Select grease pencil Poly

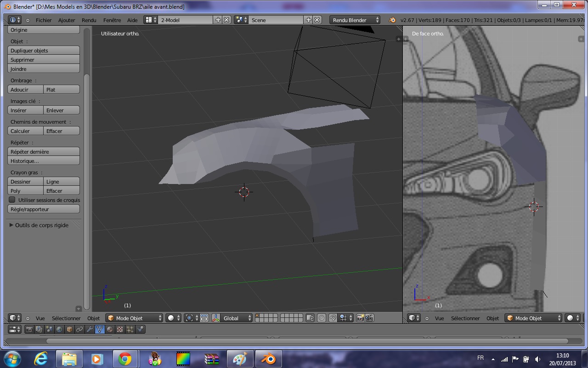point(26,191)
